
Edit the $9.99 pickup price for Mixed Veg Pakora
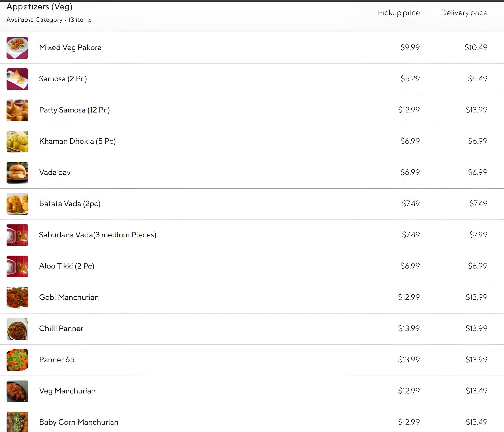[x=410, y=47]
